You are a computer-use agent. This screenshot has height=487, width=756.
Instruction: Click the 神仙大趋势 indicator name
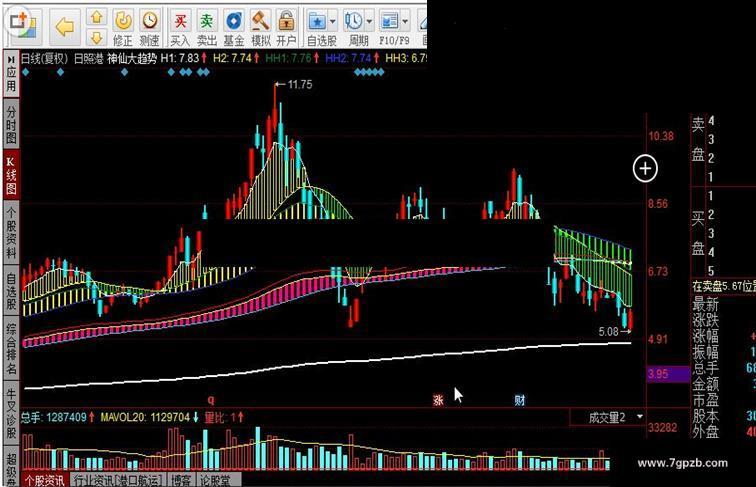tap(132, 59)
